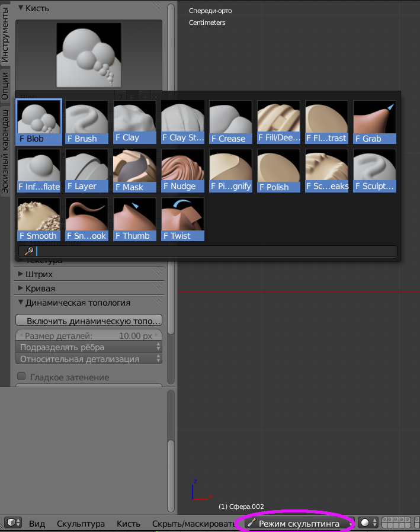The height and width of the screenshot is (532, 420).
Task: Select the Brush sculpt brush
Action: [x=87, y=122]
